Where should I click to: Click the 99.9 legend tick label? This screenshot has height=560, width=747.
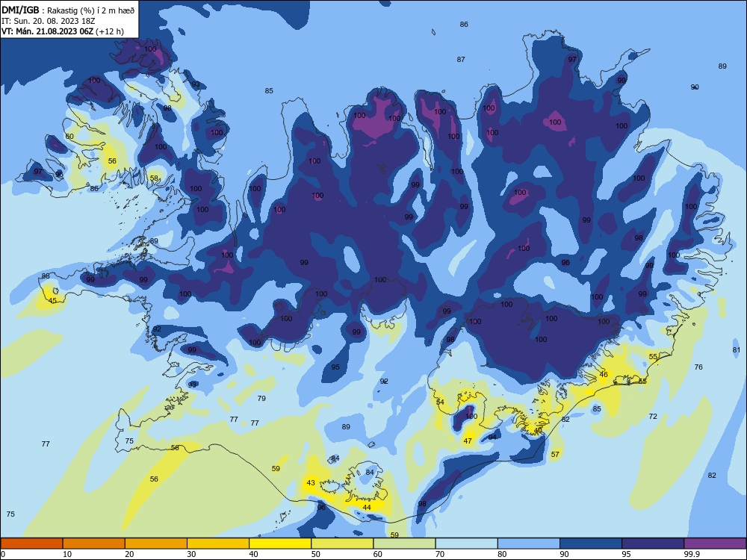pos(692,554)
